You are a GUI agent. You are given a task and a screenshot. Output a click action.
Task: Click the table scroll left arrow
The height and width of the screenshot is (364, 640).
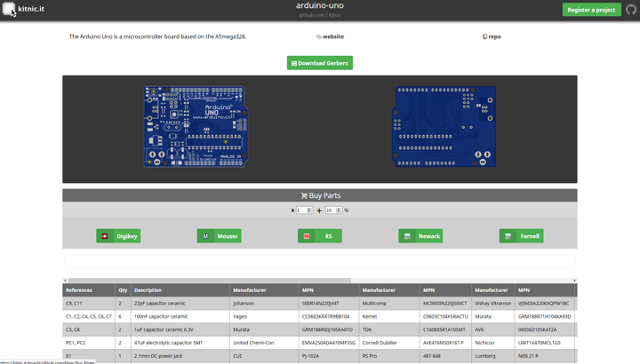tap(65, 281)
